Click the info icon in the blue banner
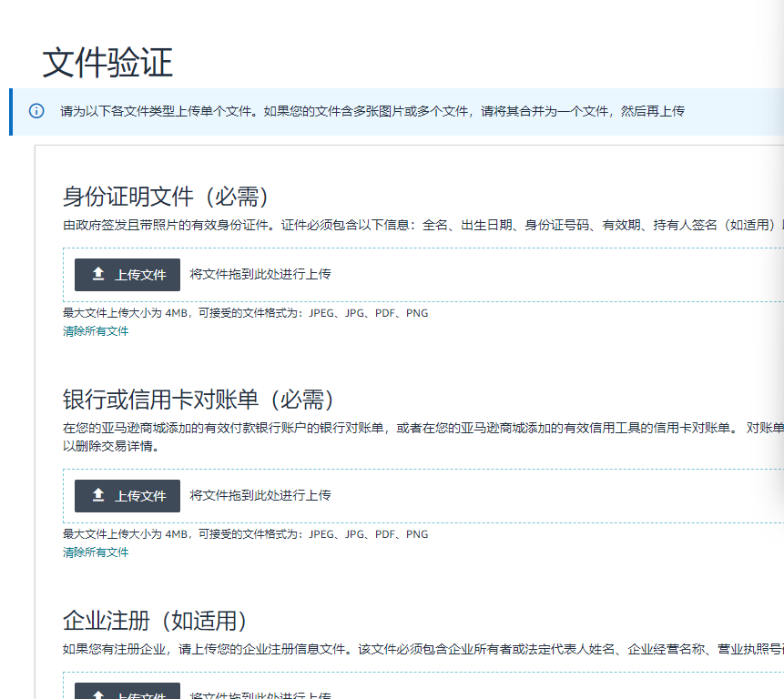 pos(36,111)
